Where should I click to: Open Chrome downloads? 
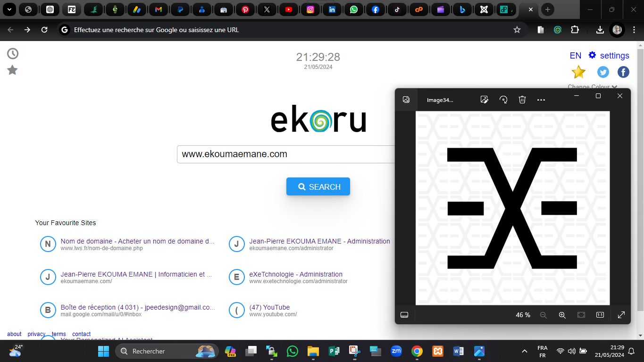click(600, 30)
